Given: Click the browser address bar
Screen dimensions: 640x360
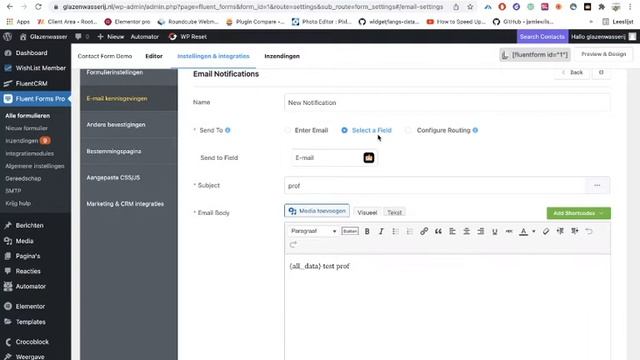Looking at the screenshot, I should (252, 7).
